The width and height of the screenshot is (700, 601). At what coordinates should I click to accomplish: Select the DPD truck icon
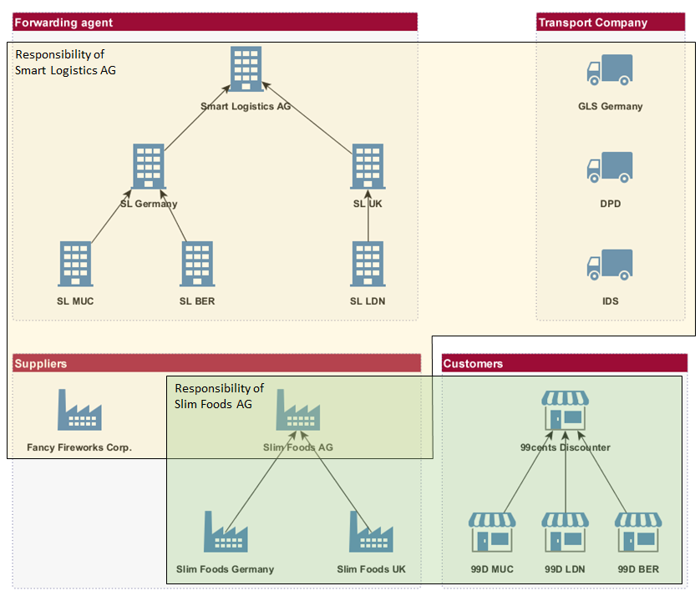[610, 167]
